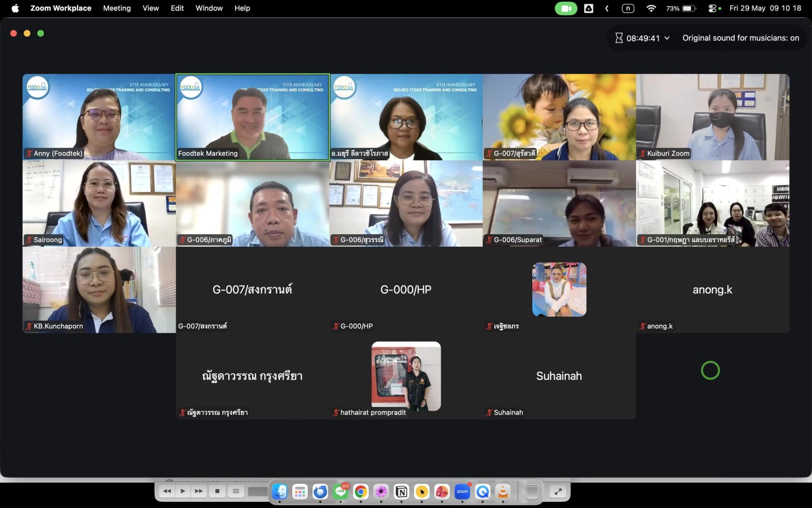The height and width of the screenshot is (508, 812).
Task: Open LINE from the Dock
Action: coord(340,491)
